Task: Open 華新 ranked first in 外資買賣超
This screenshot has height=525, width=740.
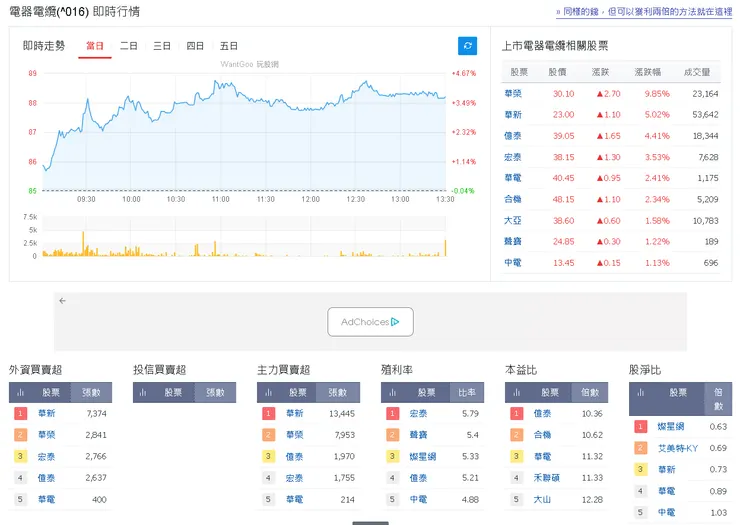Action: coord(46,414)
